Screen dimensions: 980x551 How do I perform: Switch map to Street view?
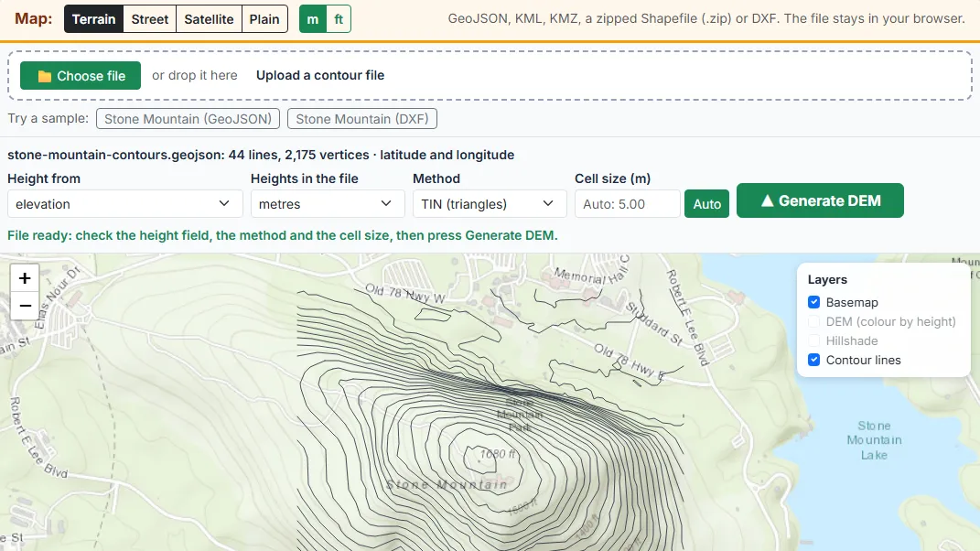click(150, 18)
